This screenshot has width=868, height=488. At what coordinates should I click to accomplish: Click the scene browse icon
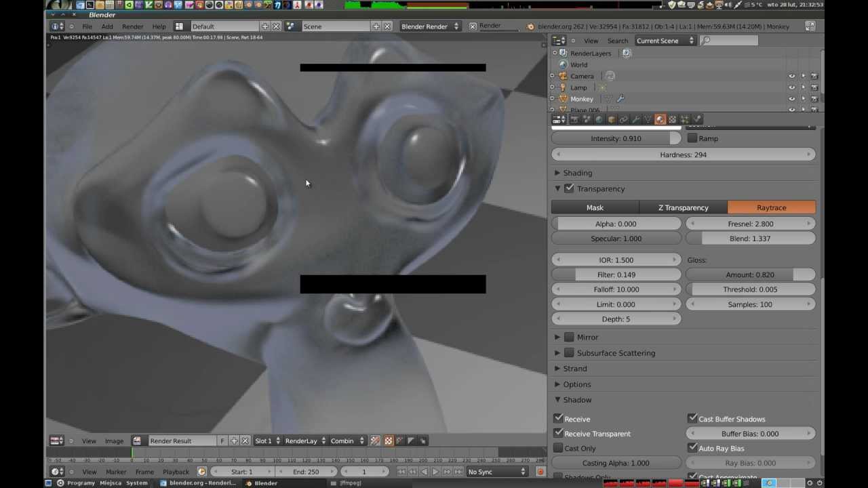[291, 26]
